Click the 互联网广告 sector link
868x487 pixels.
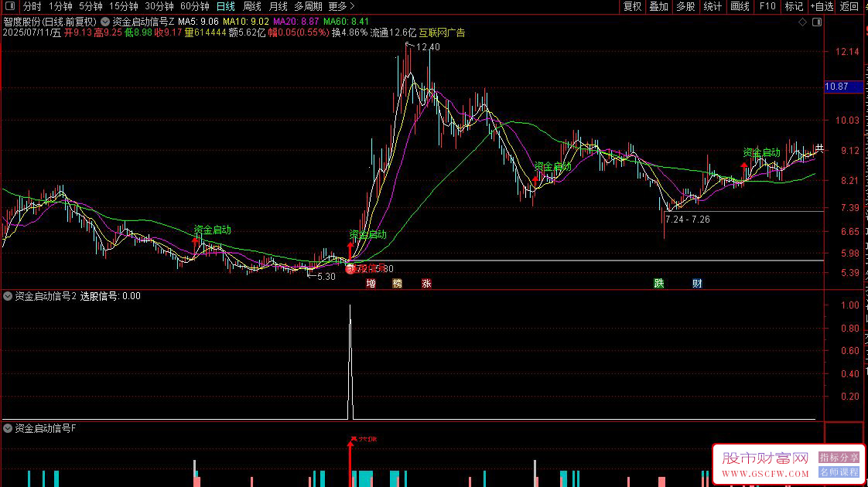[x=442, y=32]
